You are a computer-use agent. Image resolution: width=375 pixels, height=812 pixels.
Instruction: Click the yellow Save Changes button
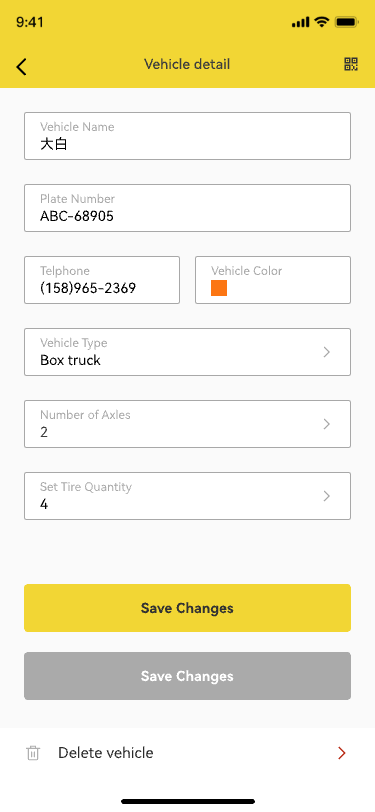(188, 608)
